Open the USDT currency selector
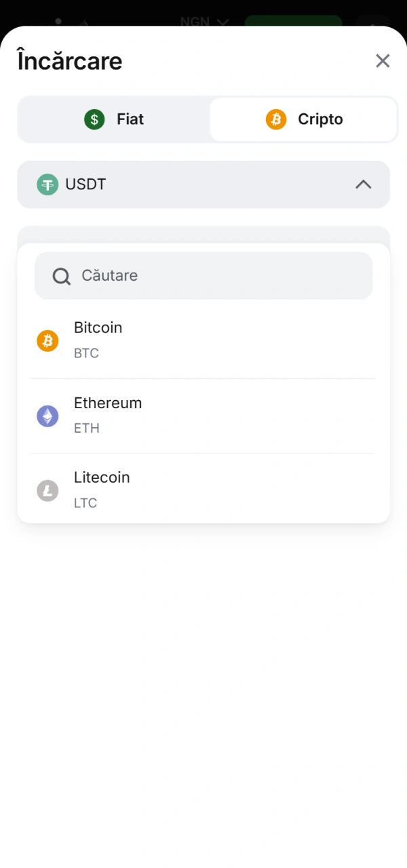The width and height of the screenshot is (407, 868). 203,184
